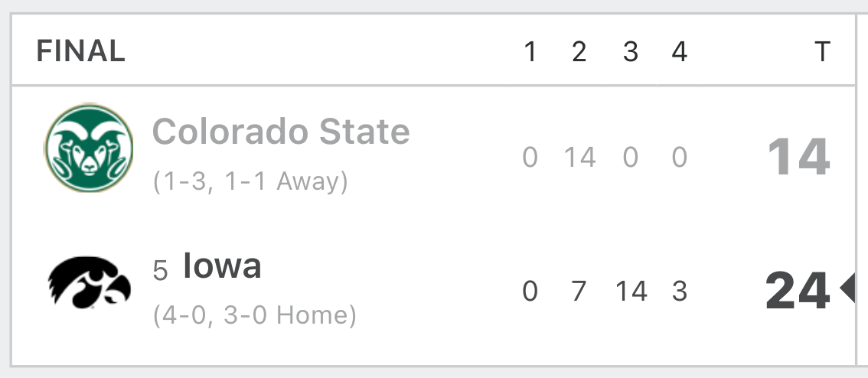Image resolution: width=868 pixels, height=378 pixels.
Task: Click Iowa's second quarter score 7
Action: pos(579,291)
